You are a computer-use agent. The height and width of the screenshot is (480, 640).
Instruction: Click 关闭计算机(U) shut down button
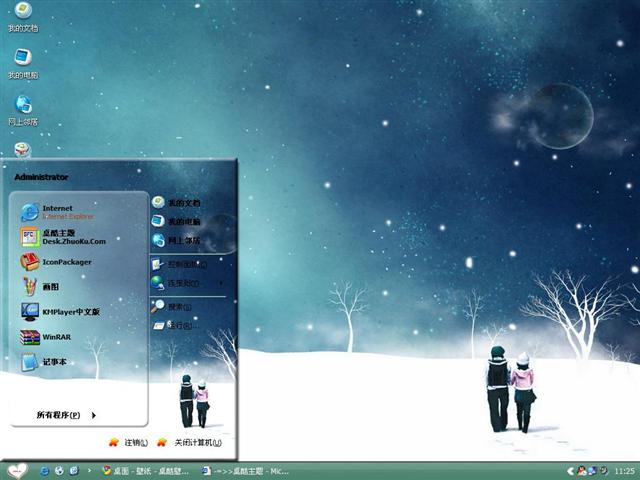click(190, 442)
